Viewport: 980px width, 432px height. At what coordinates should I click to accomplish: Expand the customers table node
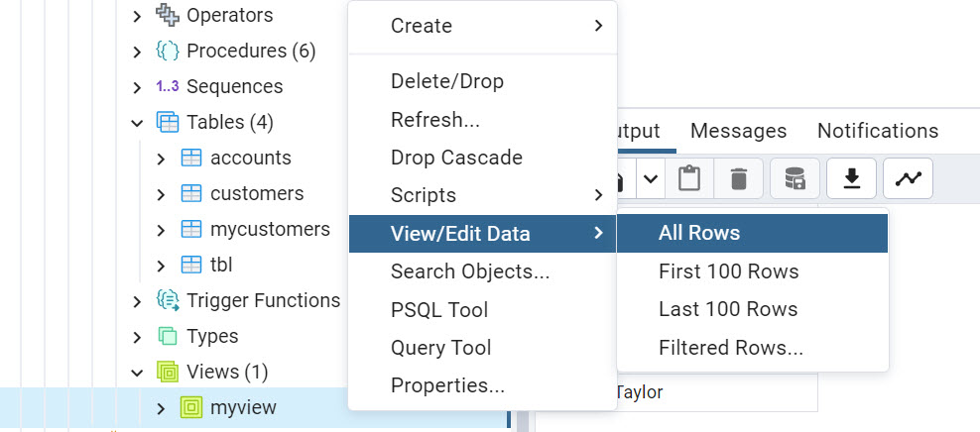tap(162, 194)
